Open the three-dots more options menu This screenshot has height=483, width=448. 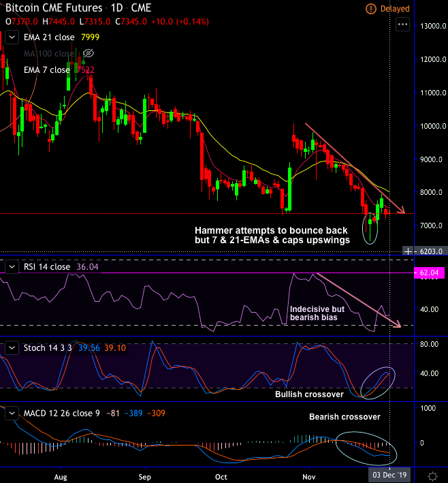coord(403,24)
